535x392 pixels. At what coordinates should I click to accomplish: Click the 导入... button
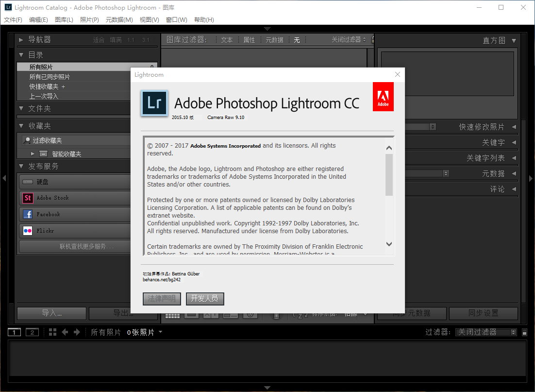pyautogui.click(x=51, y=313)
